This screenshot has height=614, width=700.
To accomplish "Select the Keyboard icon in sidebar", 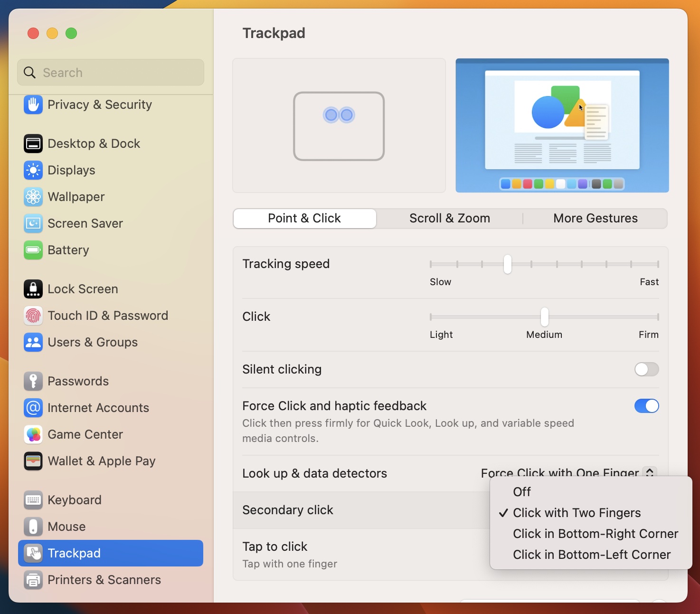I will pyautogui.click(x=33, y=500).
